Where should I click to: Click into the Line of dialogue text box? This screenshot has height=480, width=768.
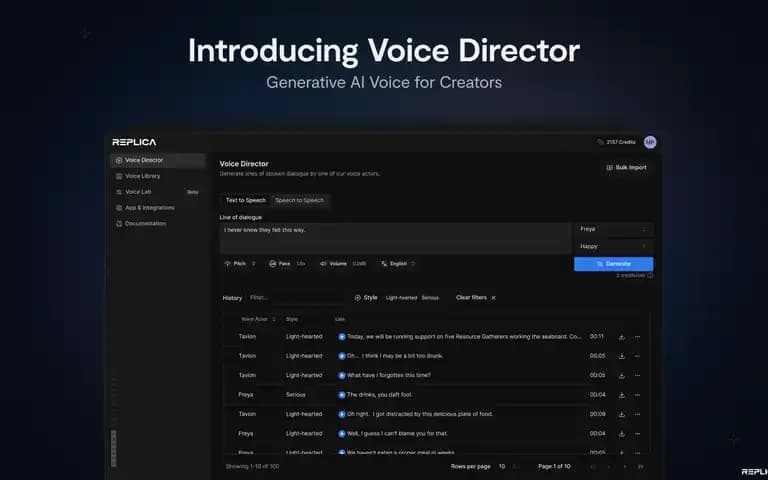(x=395, y=239)
